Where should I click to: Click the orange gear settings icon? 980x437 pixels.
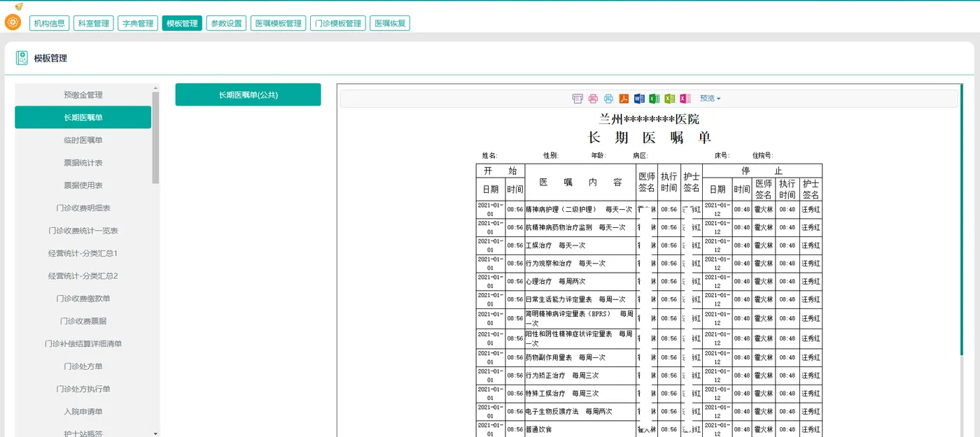13,21
